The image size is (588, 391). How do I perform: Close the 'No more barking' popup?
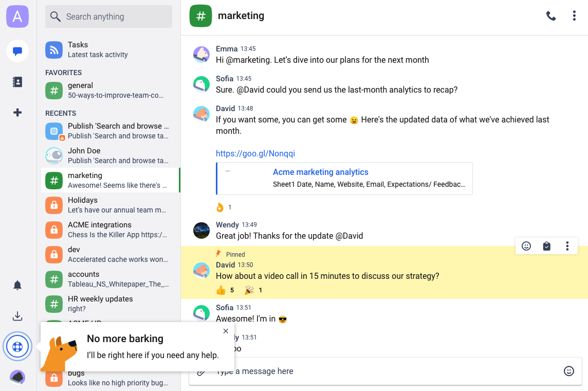[226, 331]
